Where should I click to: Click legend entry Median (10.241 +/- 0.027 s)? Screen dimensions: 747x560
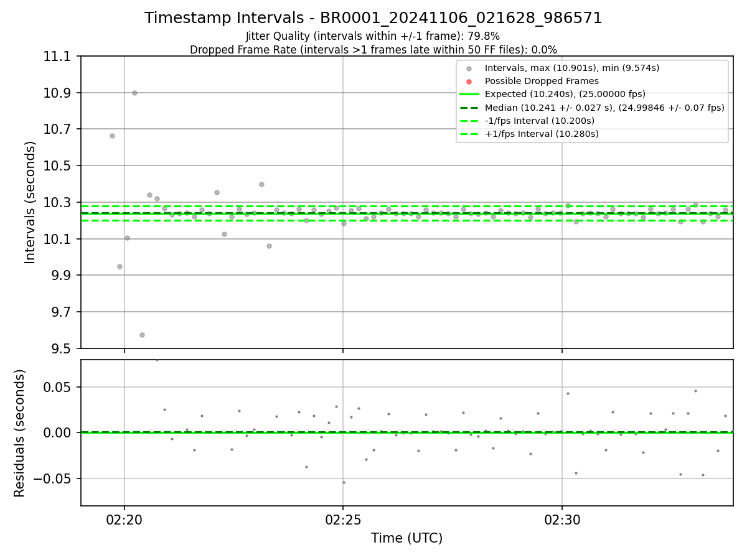604,108
